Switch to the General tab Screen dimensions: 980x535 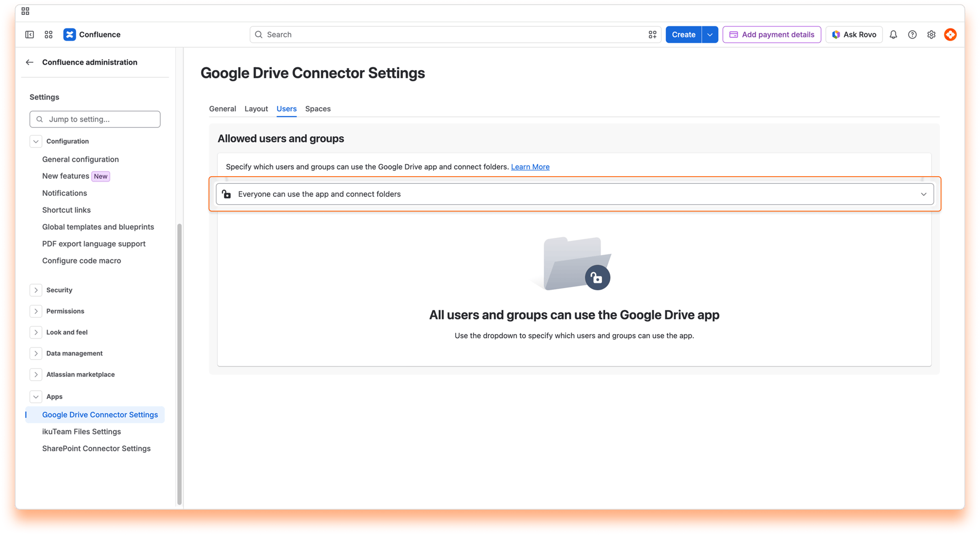click(x=222, y=109)
